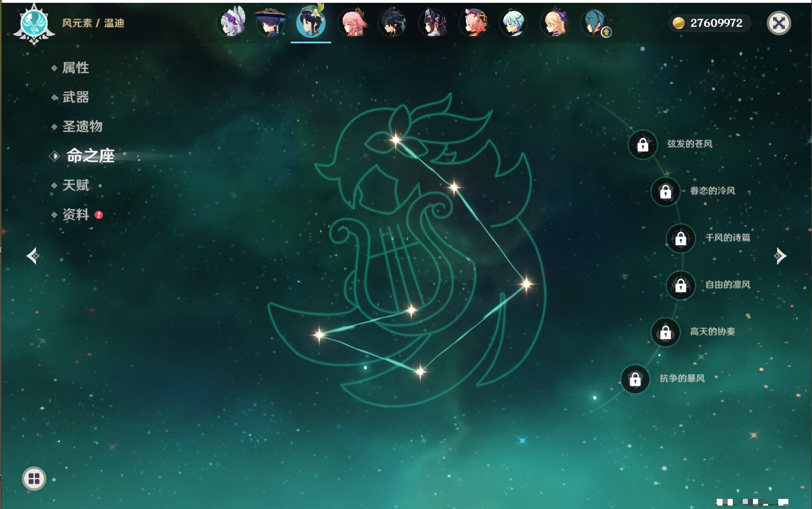Click the 眷恋的泠风 label text

[x=712, y=191]
